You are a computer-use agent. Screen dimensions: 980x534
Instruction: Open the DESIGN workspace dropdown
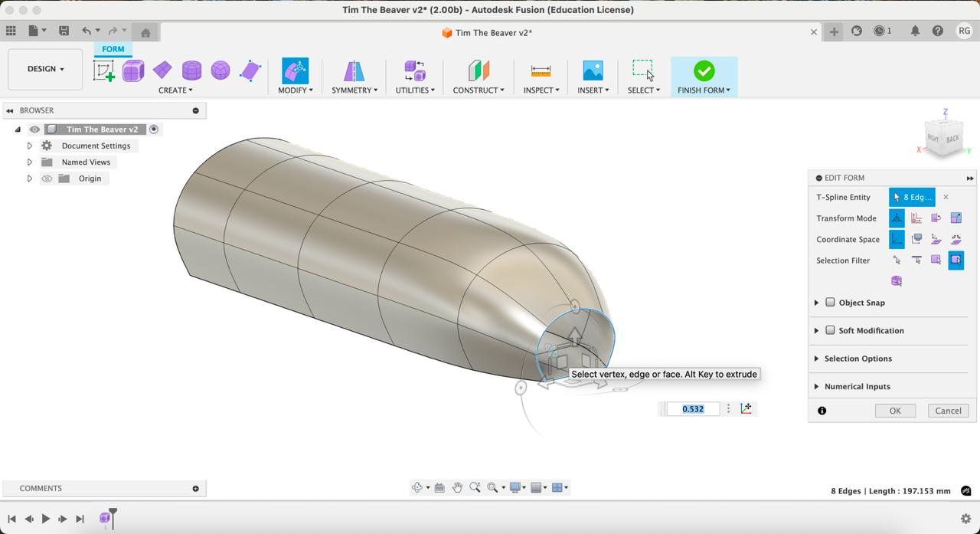pos(45,69)
